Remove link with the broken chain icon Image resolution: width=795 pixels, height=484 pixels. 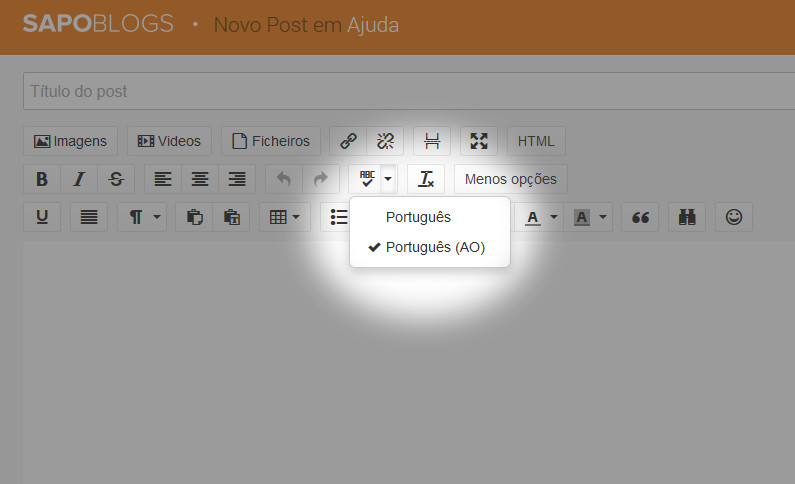pyautogui.click(x=382, y=141)
